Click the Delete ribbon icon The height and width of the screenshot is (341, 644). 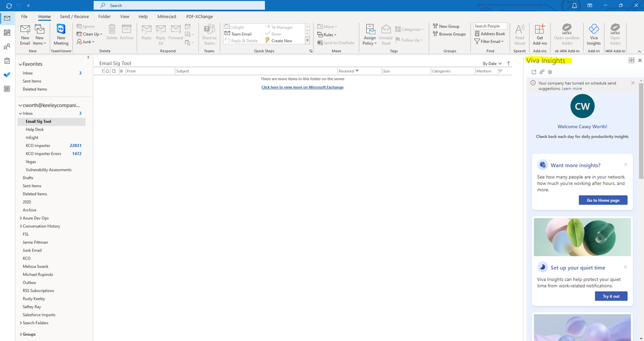pos(112,32)
